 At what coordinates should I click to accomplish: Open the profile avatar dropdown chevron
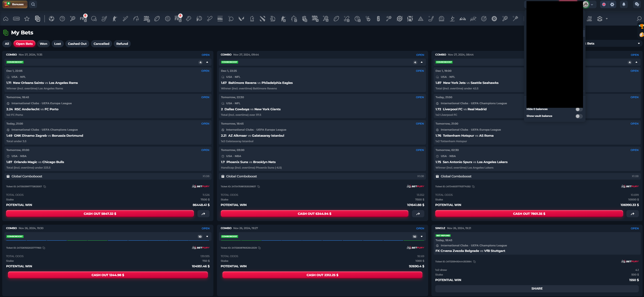(592, 4)
